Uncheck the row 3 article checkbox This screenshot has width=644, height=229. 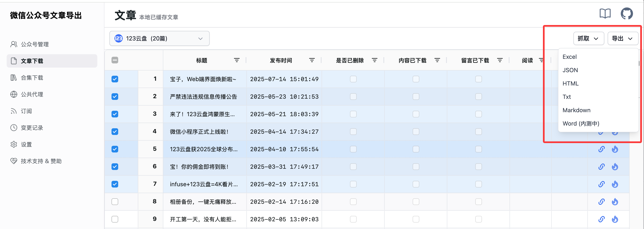[115, 114]
